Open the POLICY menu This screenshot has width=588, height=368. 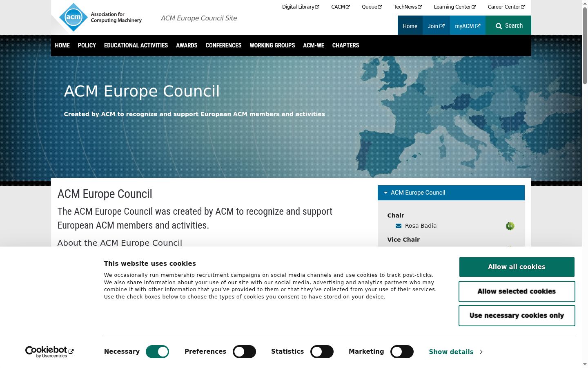tap(87, 45)
